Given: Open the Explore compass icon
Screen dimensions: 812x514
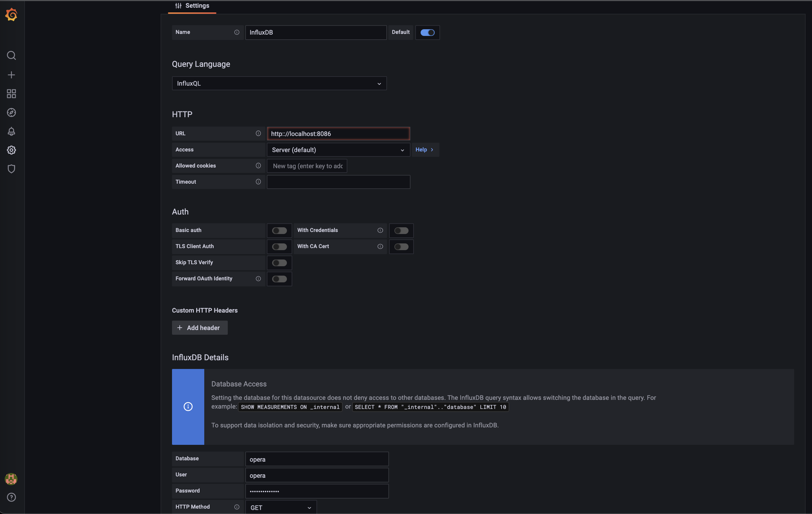Looking at the screenshot, I should tap(11, 112).
